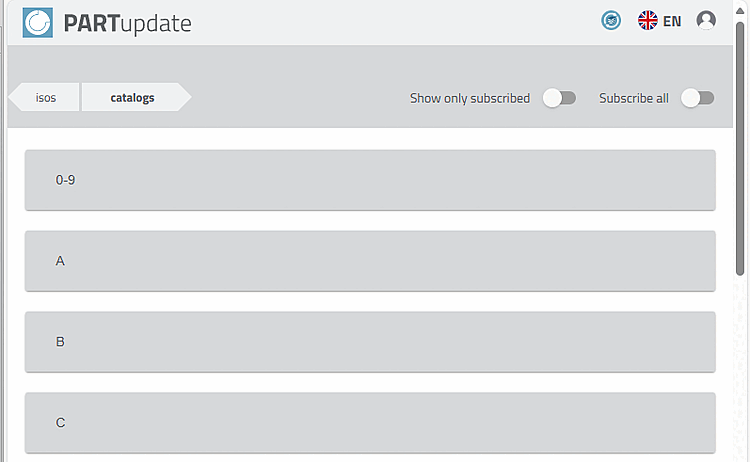750x462 pixels.
Task: Expand the A catalog group
Action: pyautogui.click(x=370, y=261)
